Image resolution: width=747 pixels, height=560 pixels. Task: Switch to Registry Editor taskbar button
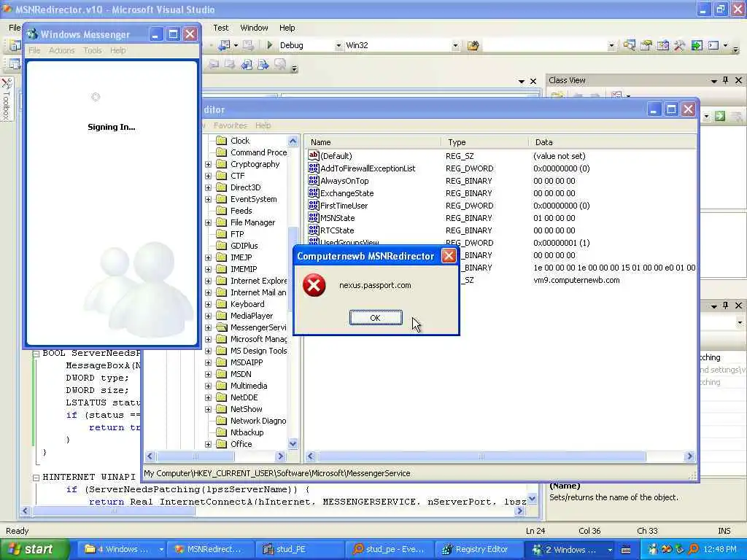point(478,549)
